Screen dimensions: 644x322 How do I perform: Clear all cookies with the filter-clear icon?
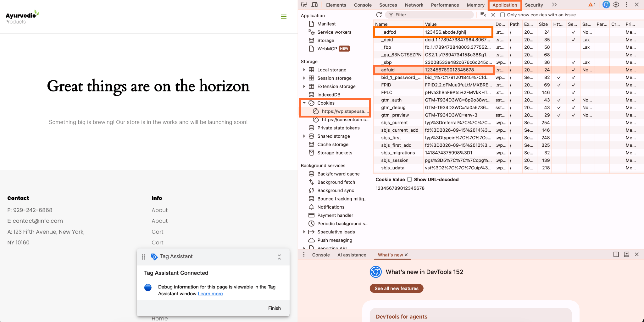pos(483,15)
